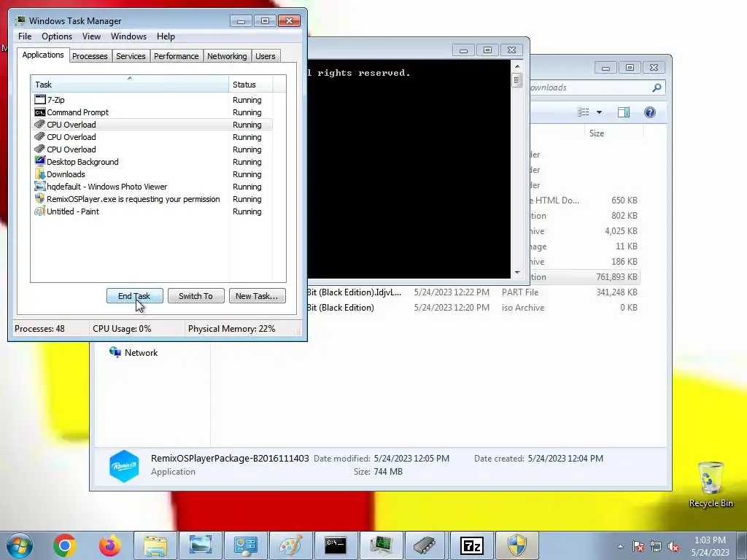This screenshot has height=560, width=747.
Task: Open the taskbar clock showing 1:03 PM
Action: [710, 546]
